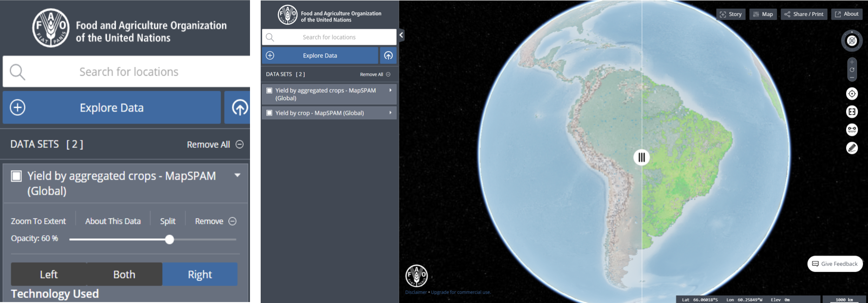Click Remove for the aggregated crops dataset
Image resolution: width=868 pixels, height=303 pixels.
[216, 221]
